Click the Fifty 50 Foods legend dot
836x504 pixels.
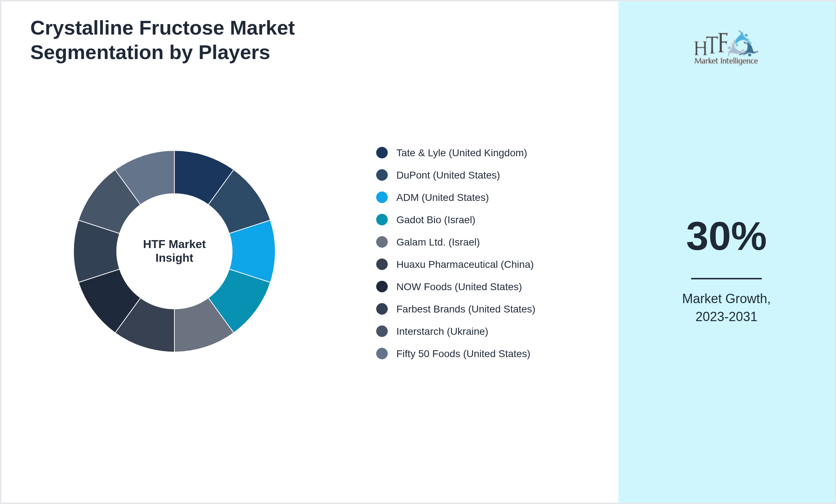(381, 354)
